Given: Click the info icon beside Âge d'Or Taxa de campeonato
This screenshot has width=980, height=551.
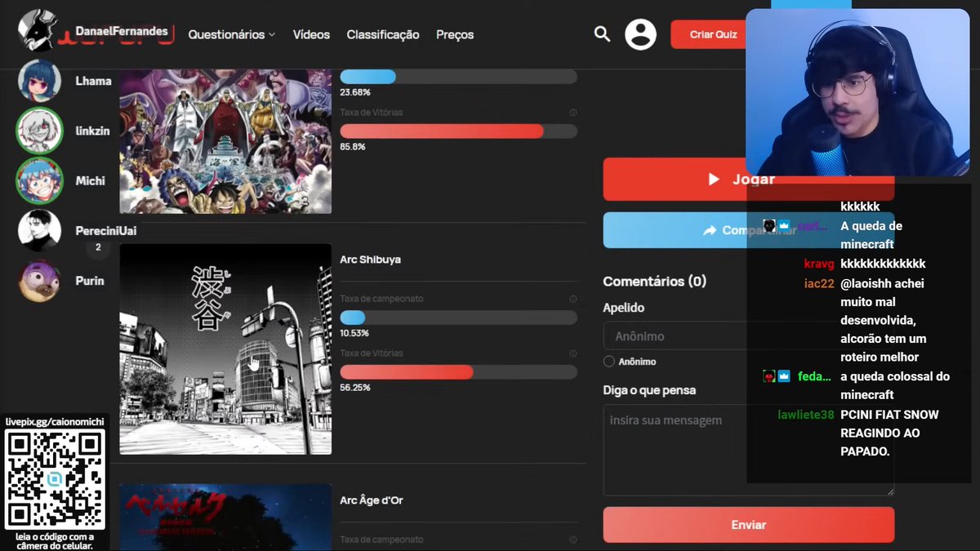Looking at the screenshot, I should pyautogui.click(x=572, y=540).
